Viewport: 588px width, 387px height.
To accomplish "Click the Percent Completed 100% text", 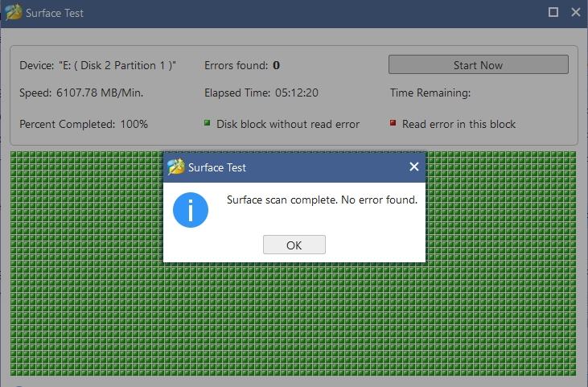I will 84,124.
